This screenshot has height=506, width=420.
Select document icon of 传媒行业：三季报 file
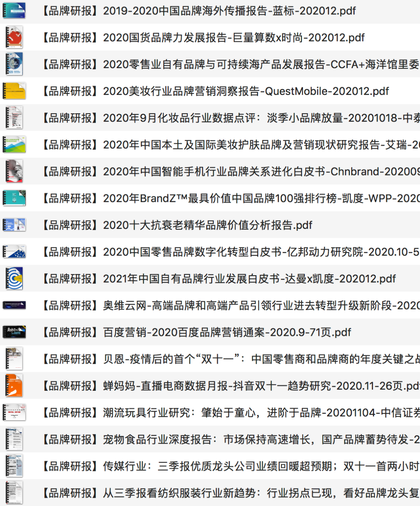click(14, 466)
